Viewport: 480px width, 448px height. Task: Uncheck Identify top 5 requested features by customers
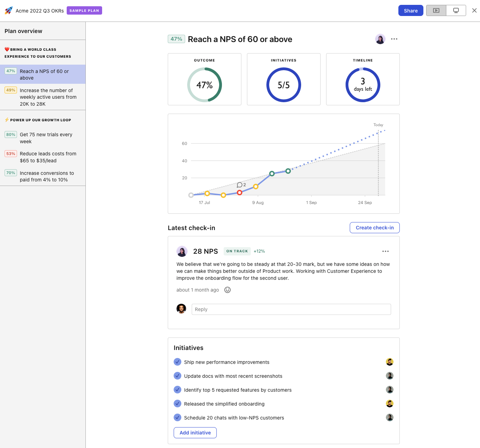(x=177, y=390)
